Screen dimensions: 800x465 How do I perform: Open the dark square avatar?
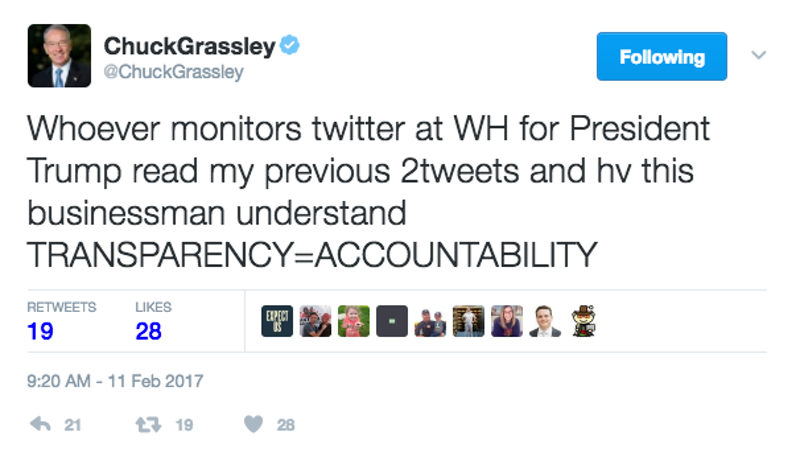coord(392,321)
